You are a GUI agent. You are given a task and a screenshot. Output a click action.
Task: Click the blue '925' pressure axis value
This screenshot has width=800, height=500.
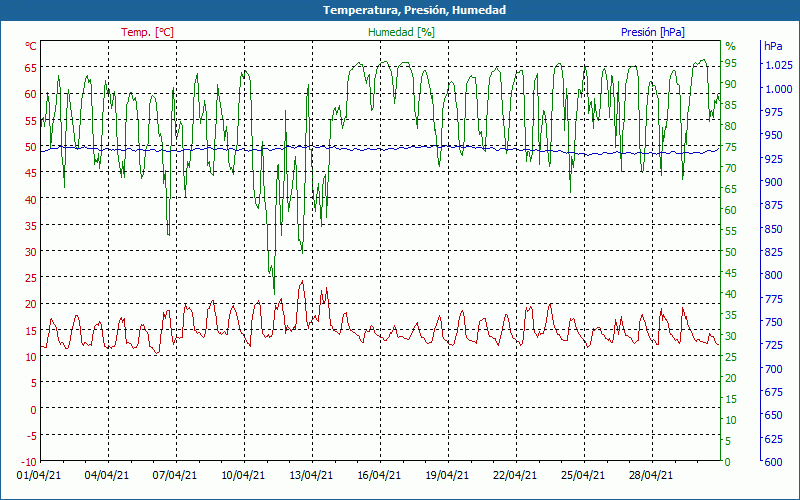774,159
